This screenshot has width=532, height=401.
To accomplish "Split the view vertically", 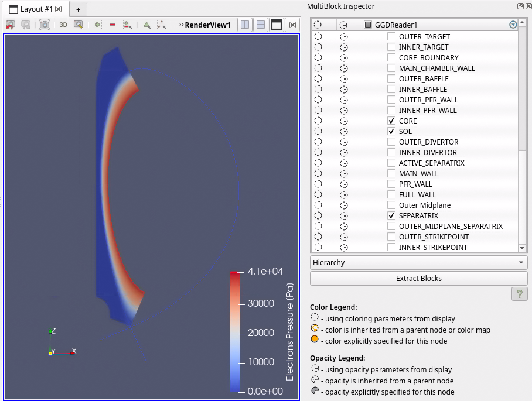I will 261,25.
